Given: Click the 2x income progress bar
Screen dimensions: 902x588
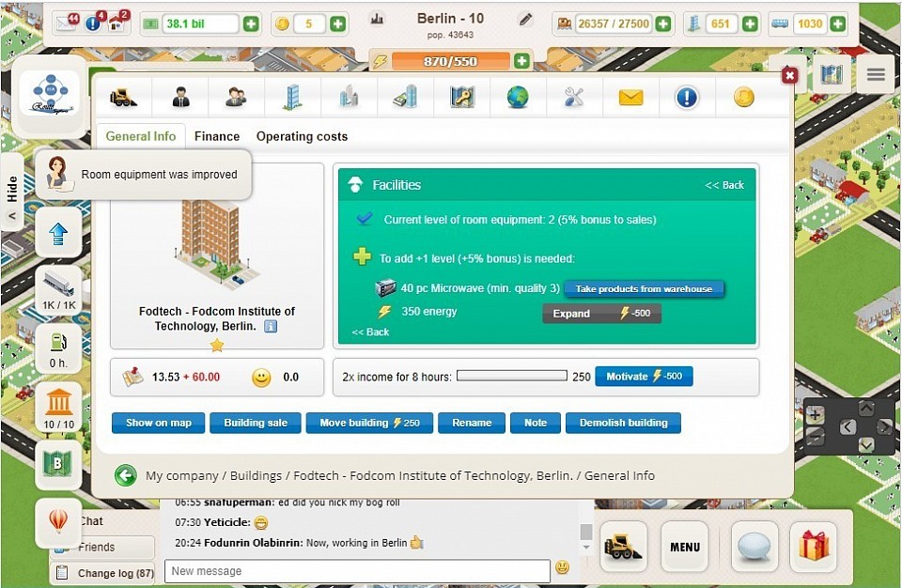Looking at the screenshot, I should click(512, 377).
